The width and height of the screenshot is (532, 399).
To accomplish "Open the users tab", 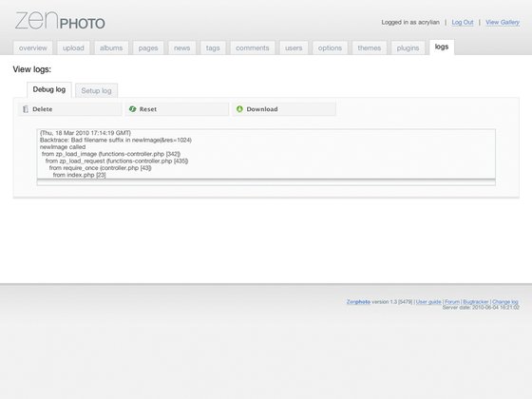I will (x=294, y=47).
